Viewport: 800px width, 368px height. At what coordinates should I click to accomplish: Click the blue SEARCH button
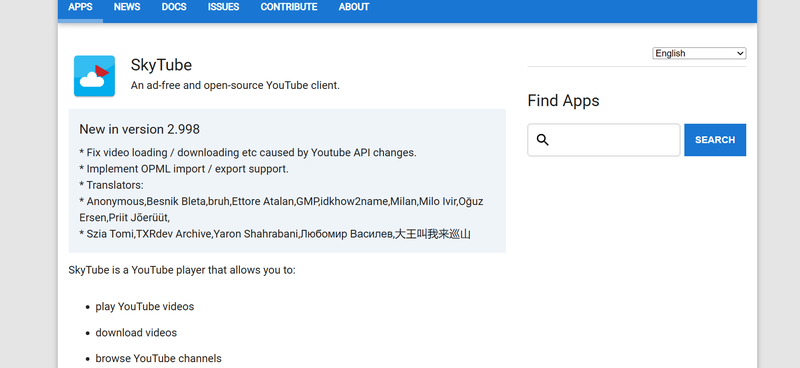point(715,140)
